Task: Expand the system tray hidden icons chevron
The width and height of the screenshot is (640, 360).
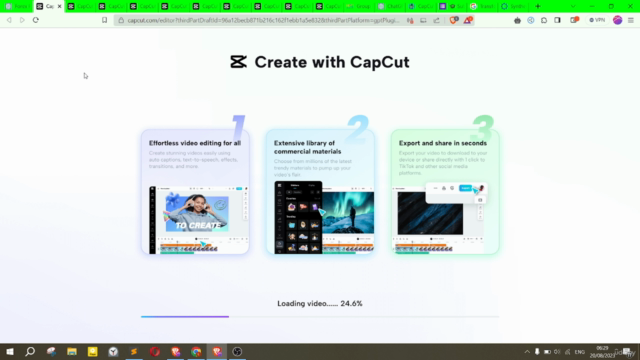Action: click(x=527, y=352)
